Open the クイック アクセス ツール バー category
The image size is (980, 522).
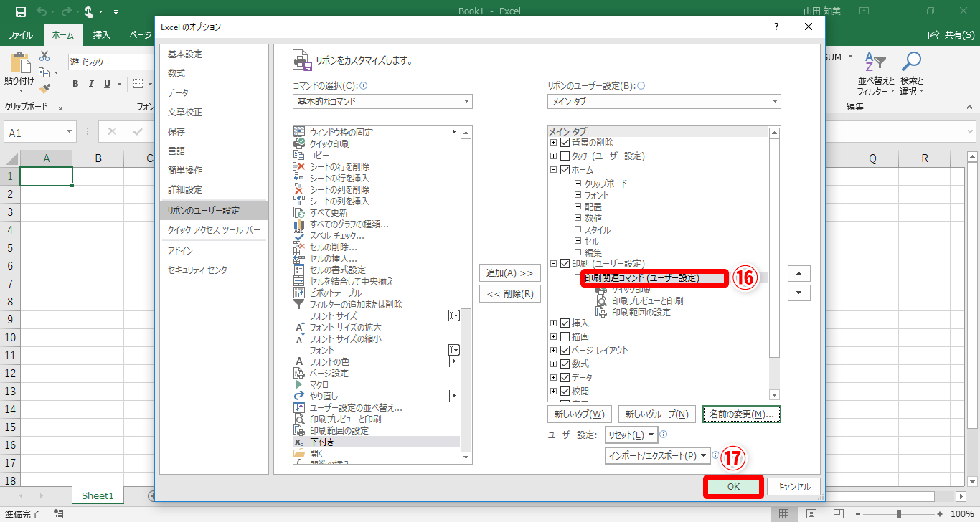(x=214, y=230)
